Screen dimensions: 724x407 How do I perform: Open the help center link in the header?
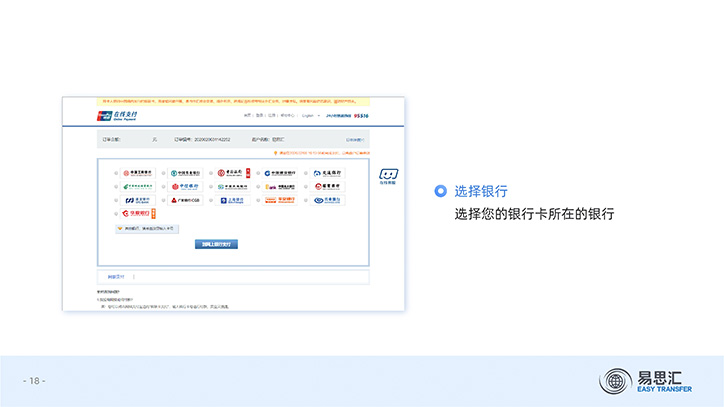[285, 116]
